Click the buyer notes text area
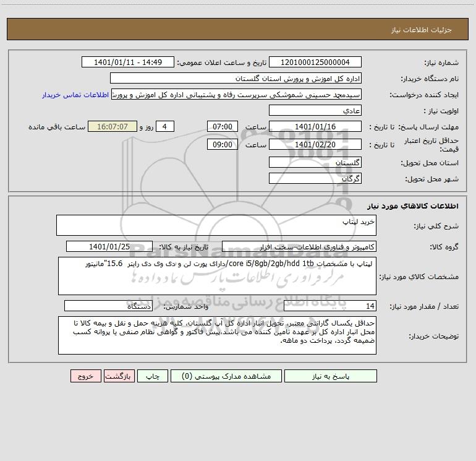The width and height of the screenshot is (476, 461). click(x=217, y=335)
